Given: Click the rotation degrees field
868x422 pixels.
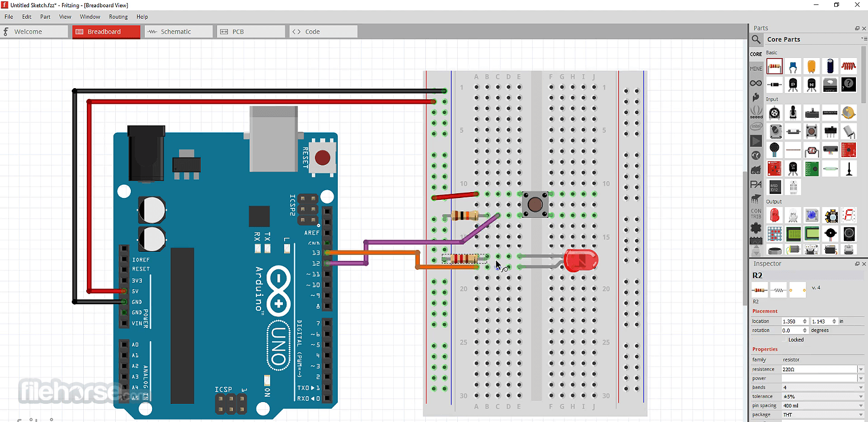Looking at the screenshot, I should coord(794,330).
